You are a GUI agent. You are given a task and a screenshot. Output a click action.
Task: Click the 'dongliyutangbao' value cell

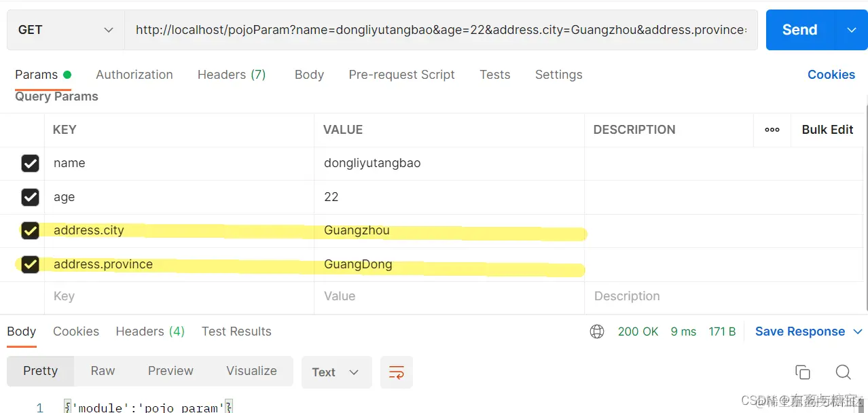tap(449, 164)
